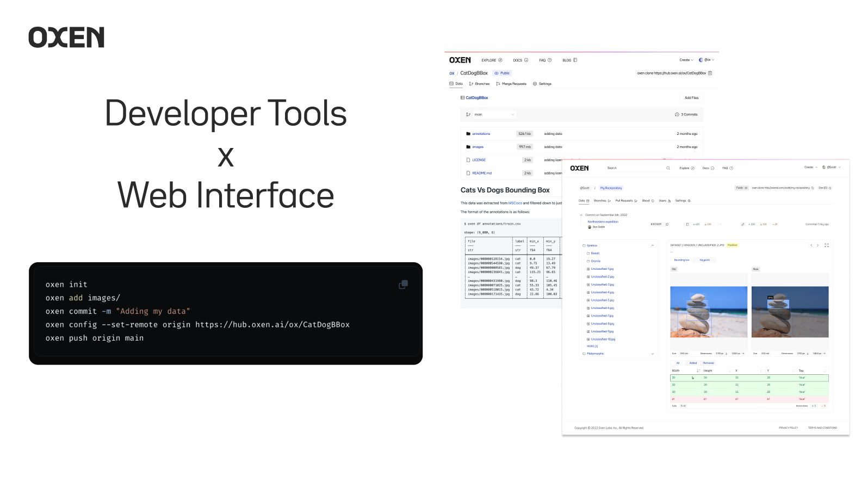Open the Users tab in Rockpository
Viewport: 868px width, 482px height.
point(665,201)
